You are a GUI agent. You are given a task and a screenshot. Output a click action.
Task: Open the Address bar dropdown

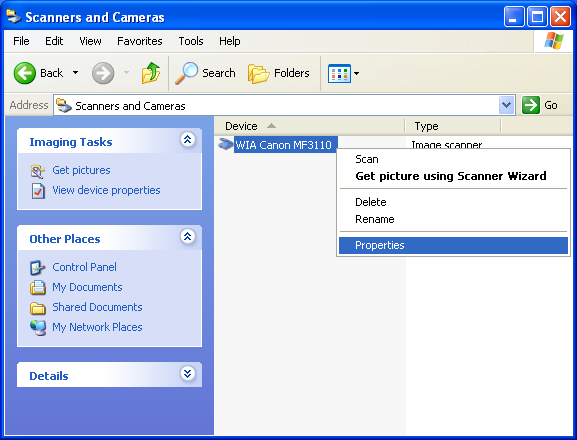(x=506, y=105)
